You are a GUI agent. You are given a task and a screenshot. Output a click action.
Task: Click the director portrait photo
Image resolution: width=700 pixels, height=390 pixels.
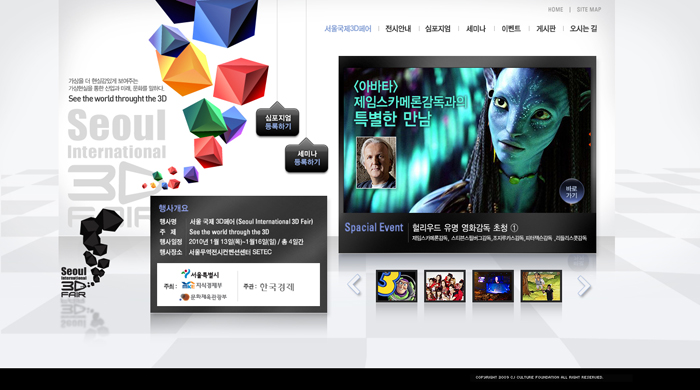[x=376, y=162]
